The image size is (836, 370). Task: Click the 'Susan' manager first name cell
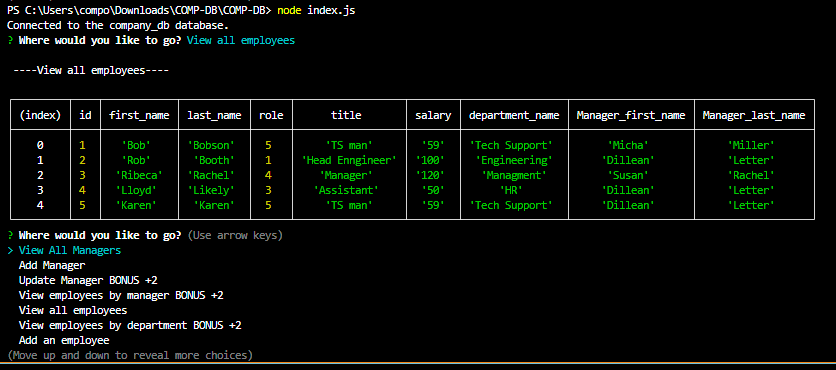(628, 175)
